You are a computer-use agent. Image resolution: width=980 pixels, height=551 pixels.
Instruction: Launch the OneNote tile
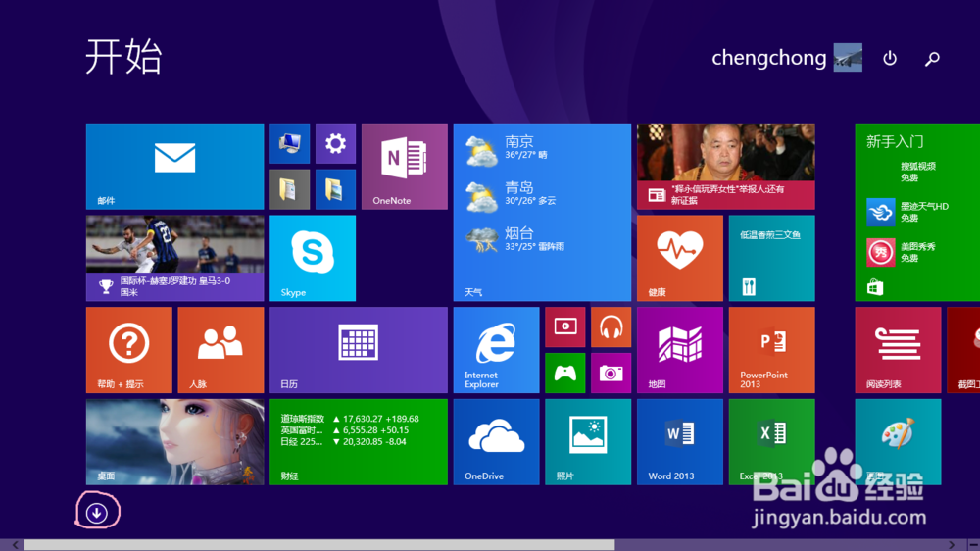[405, 167]
